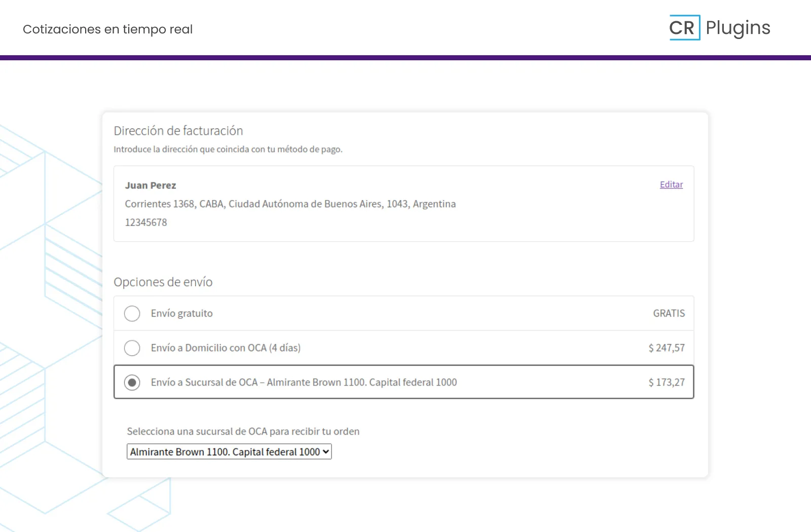Click the Dirección de facturación heading
This screenshot has width=811, height=532.
pyautogui.click(x=178, y=131)
